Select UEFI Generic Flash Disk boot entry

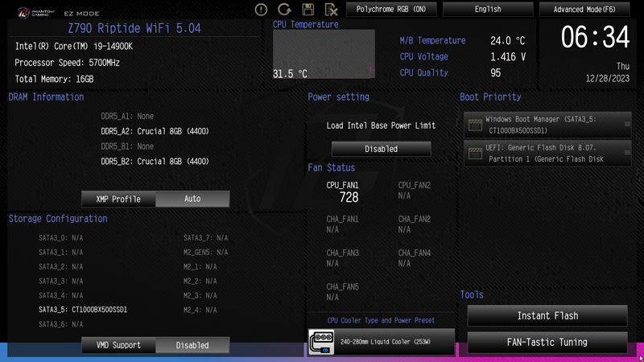pos(547,153)
